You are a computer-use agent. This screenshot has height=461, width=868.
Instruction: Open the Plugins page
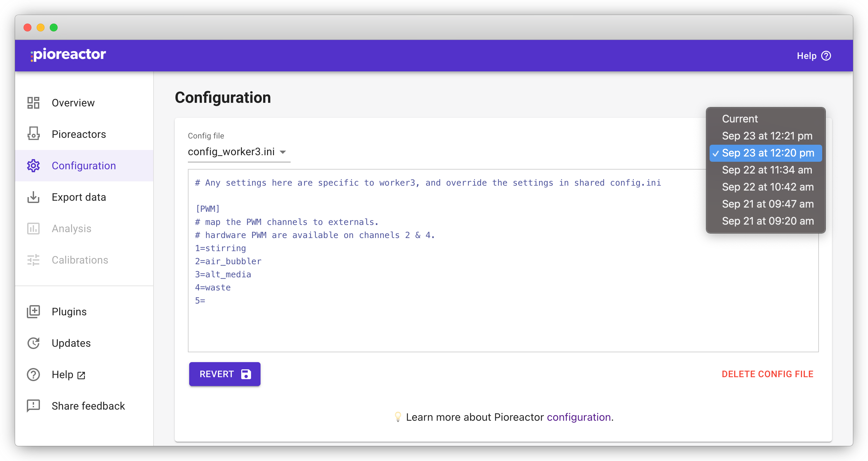84,311
